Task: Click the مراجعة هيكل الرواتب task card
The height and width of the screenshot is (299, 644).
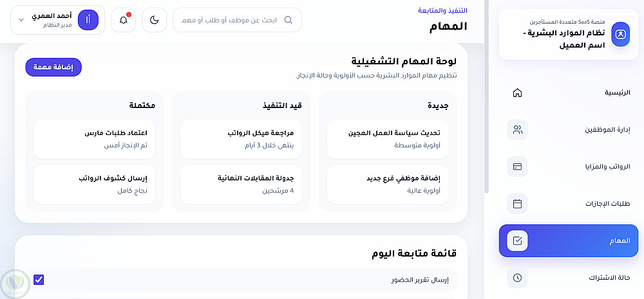Action: [x=241, y=139]
